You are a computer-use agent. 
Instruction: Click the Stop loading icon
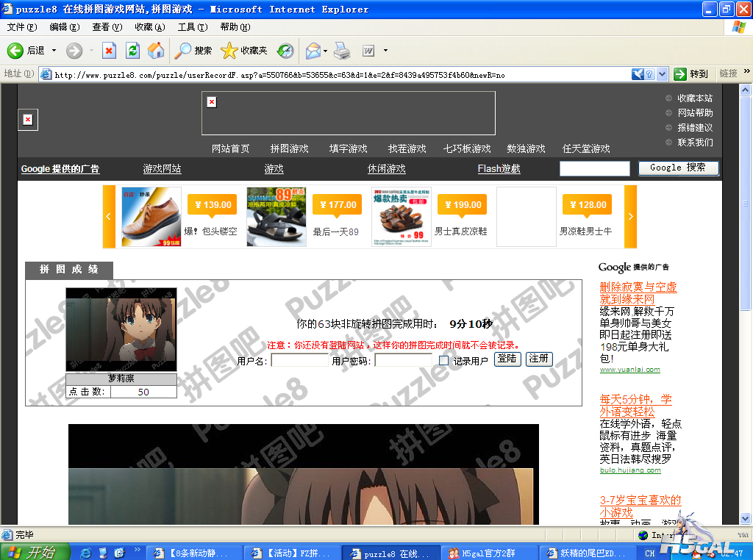(x=109, y=51)
